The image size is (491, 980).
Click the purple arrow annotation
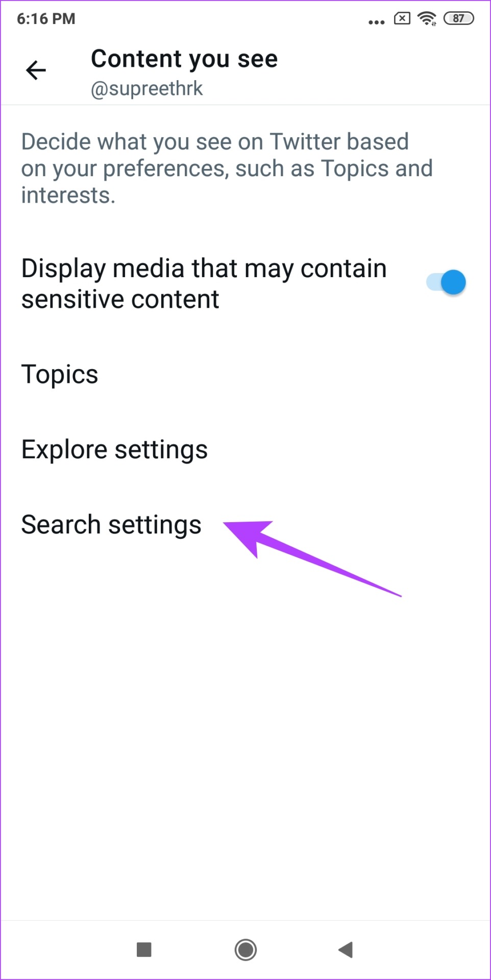click(312, 558)
